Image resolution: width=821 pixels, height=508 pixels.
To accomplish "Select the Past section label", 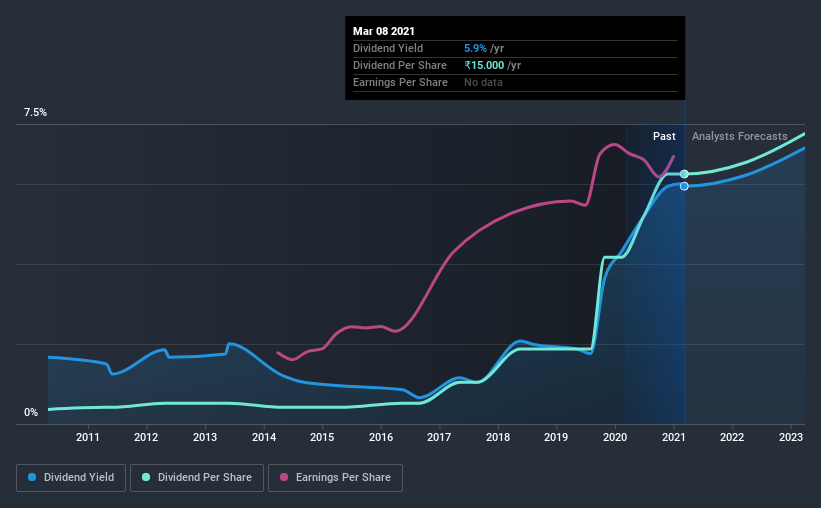I will [664, 136].
